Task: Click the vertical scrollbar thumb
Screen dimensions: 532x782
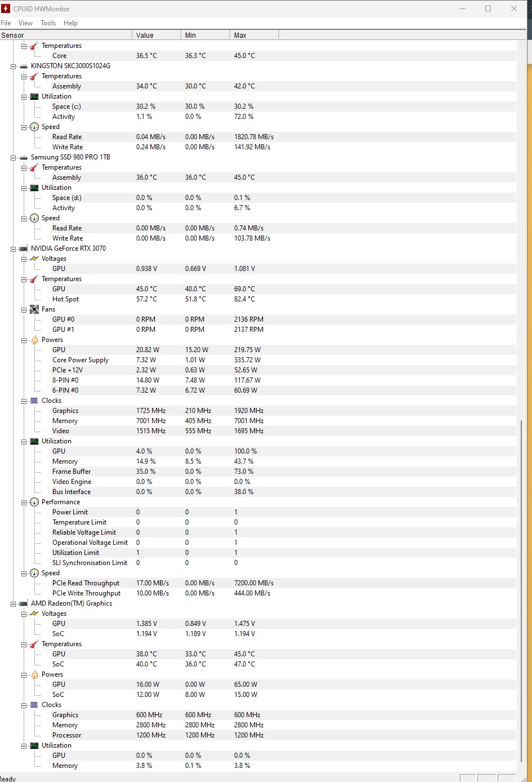Action: point(521,592)
